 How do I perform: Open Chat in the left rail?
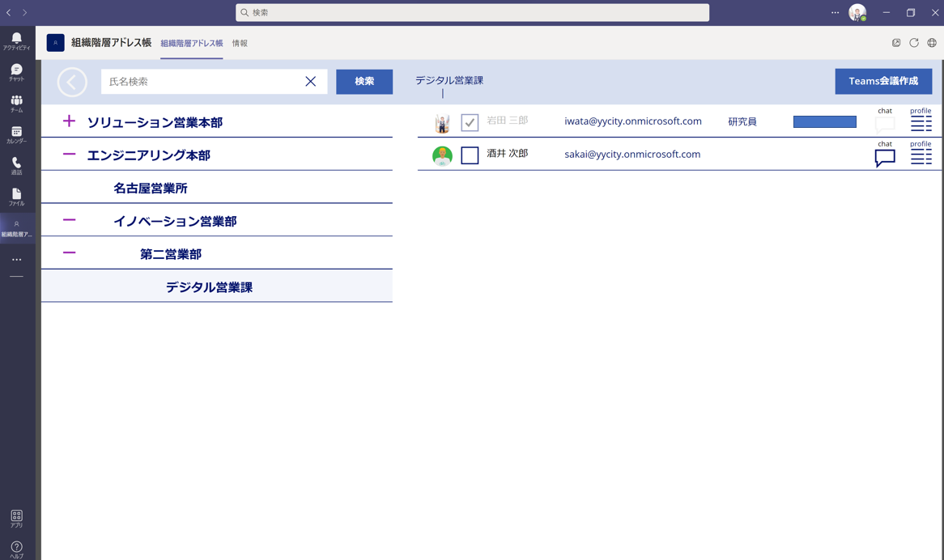(x=16, y=72)
